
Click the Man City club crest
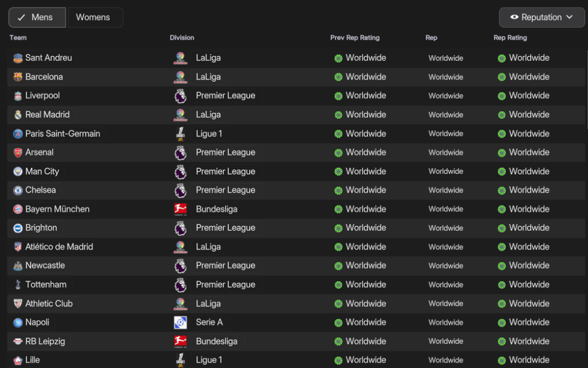point(18,172)
